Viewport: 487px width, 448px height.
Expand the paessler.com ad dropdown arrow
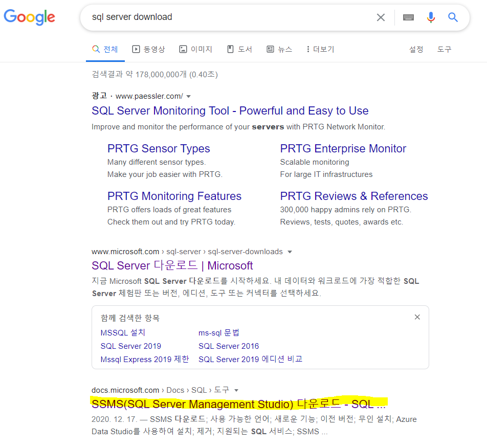point(189,97)
